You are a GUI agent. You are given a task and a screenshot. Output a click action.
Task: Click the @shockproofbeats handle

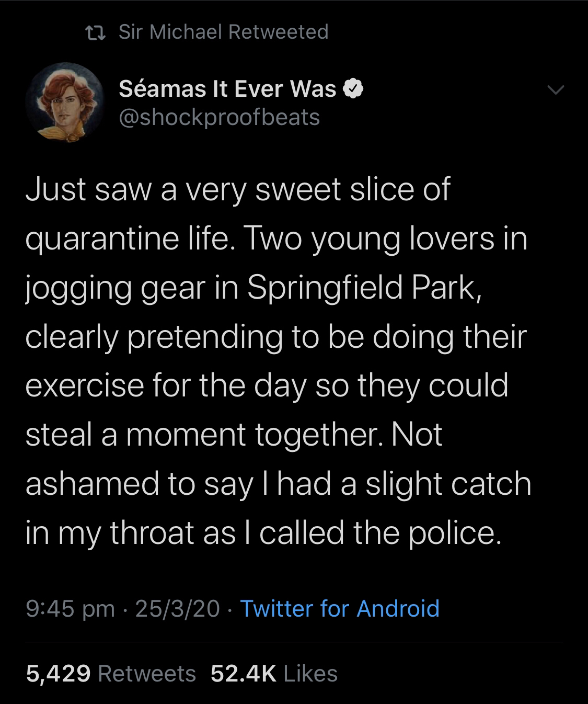[220, 117]
